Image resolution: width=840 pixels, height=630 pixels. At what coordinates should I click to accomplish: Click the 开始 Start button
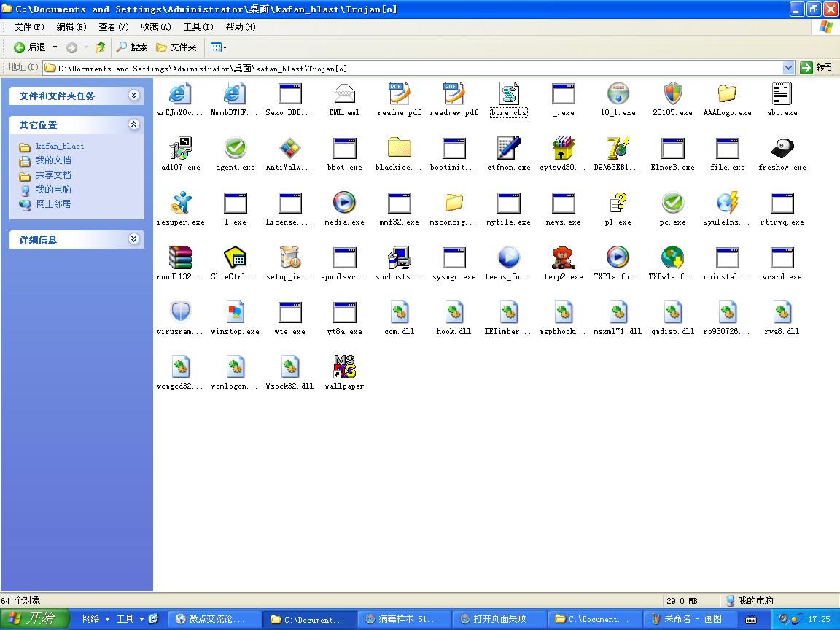[35, 619]
